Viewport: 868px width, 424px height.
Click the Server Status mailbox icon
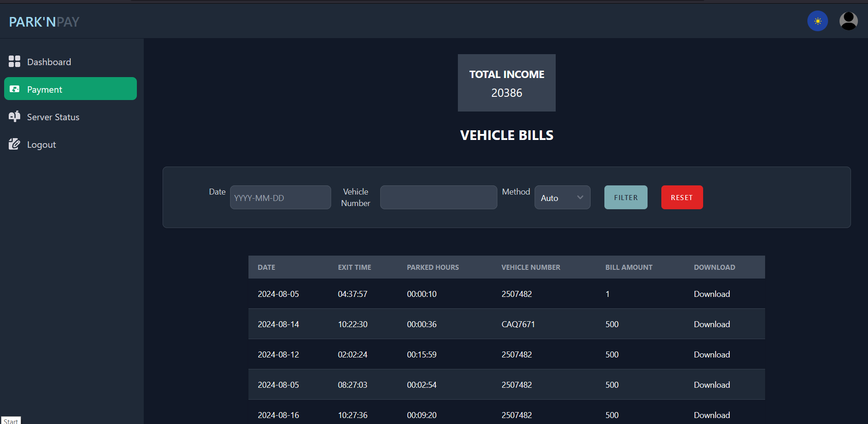click(14, 117)
